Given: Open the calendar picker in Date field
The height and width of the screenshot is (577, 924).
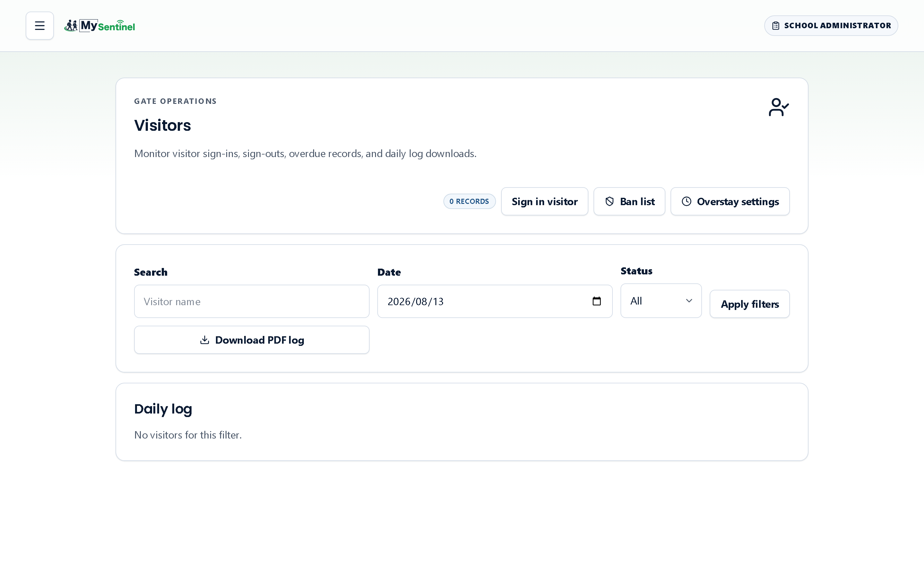Looking at the screenshot, I should (x=596, y=301).
